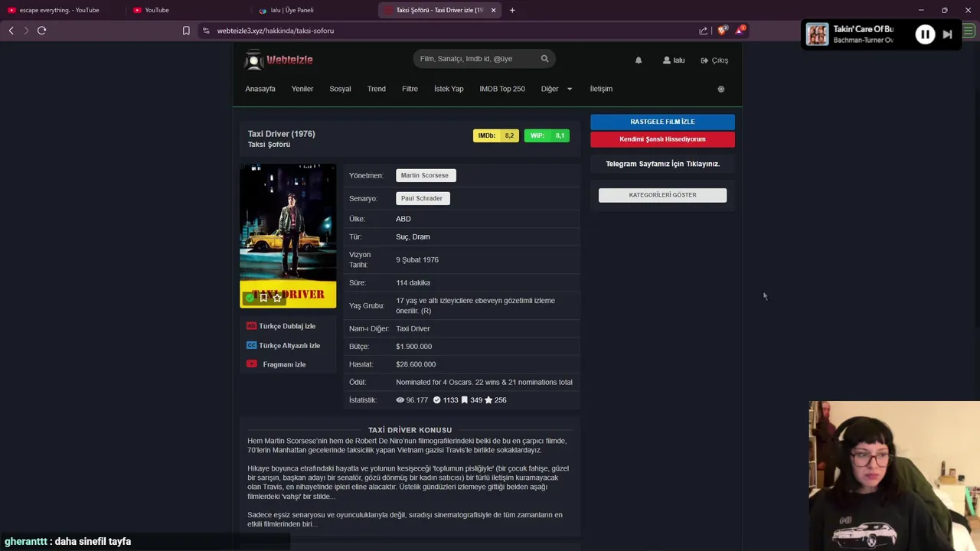The width and height of the screenshot is (980, 551).
Task: Pause the Takin' Care Of Business track
Action: point(925,34)
